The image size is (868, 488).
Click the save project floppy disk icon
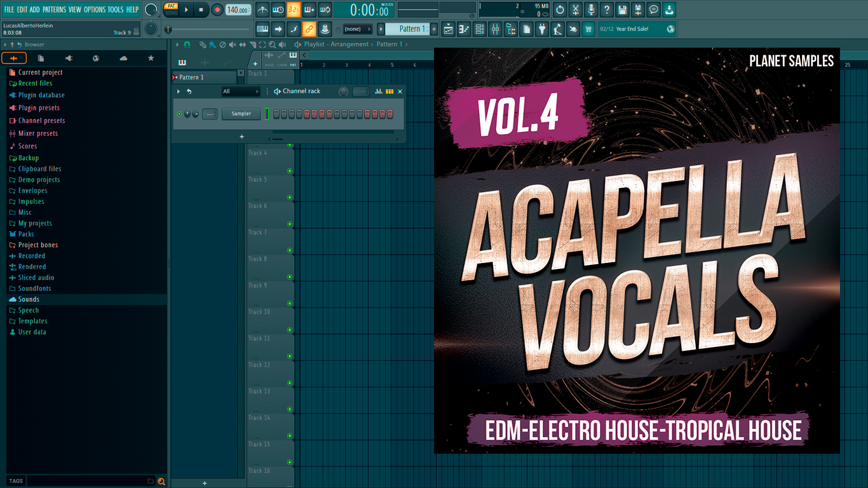623,10
